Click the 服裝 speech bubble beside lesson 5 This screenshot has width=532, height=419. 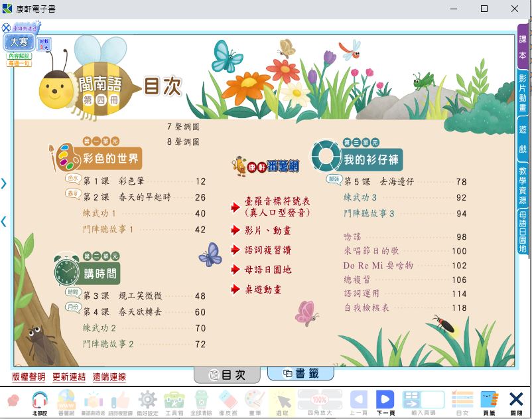(334, 179)
